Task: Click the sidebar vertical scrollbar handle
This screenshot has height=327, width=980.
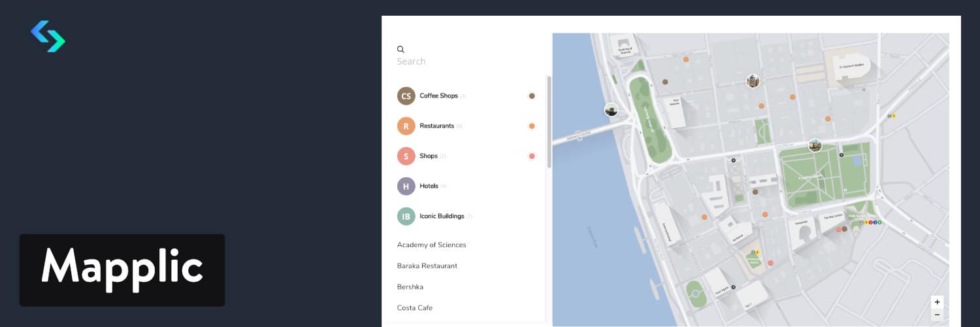Action: click(x=549, y=122)
